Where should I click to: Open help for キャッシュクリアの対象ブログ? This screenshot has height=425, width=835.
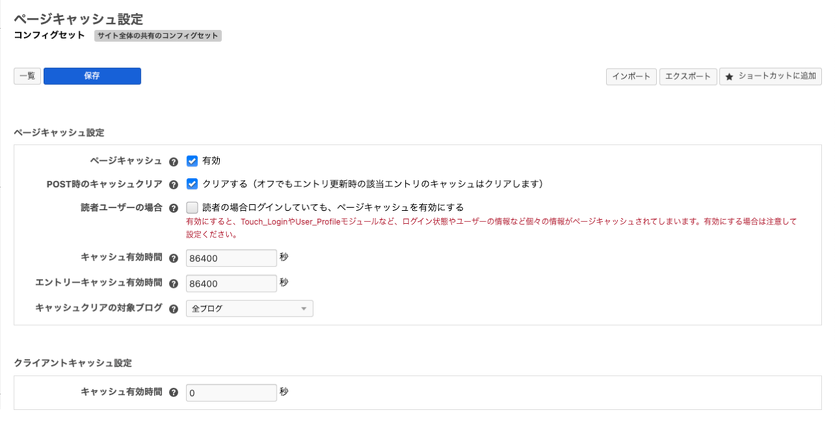tap(174, 309)
